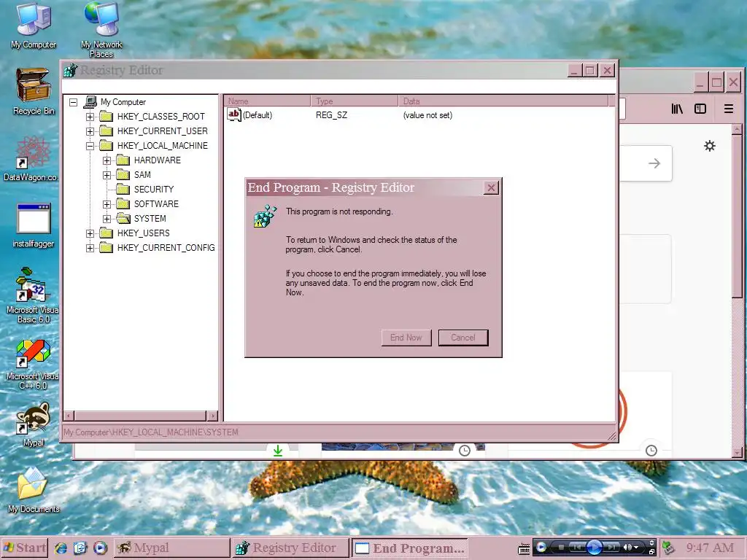Switch to Registry Editor taskbar button
747x560 pixels.
290,548
